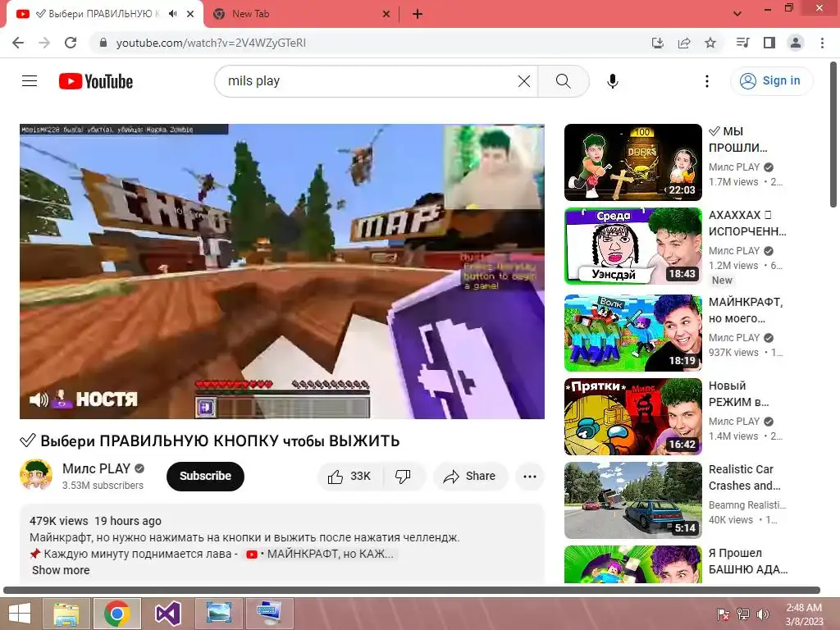Image resolution: width=840 pixels, height=630 pixels.
Task: Go to the YouTube home logo
Action: [96, 81]
